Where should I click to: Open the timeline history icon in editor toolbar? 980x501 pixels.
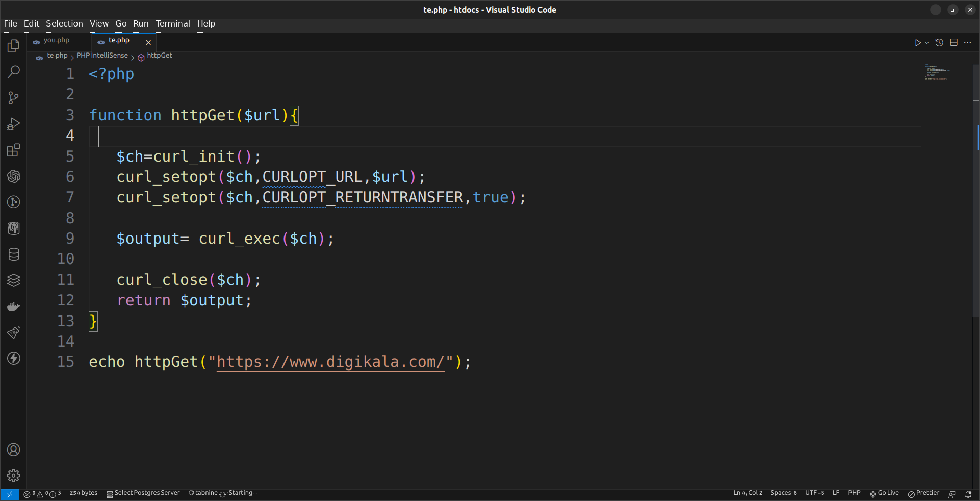point(939,43)
